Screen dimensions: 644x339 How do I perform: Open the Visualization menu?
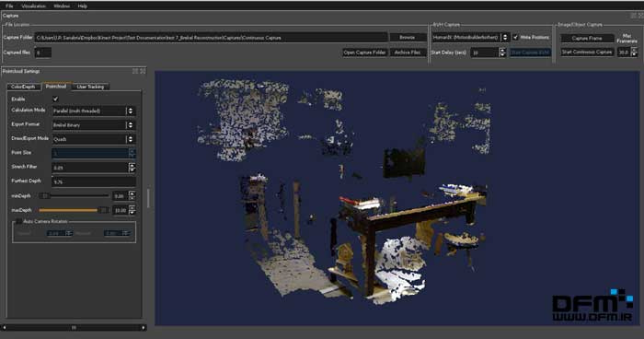point(34,6)
